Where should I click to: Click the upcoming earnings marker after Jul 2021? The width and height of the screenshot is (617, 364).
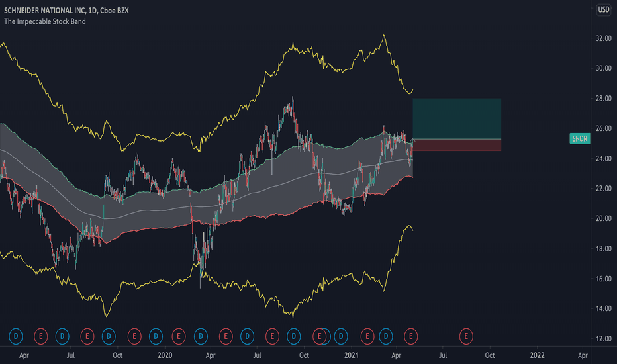pos(466,336)
